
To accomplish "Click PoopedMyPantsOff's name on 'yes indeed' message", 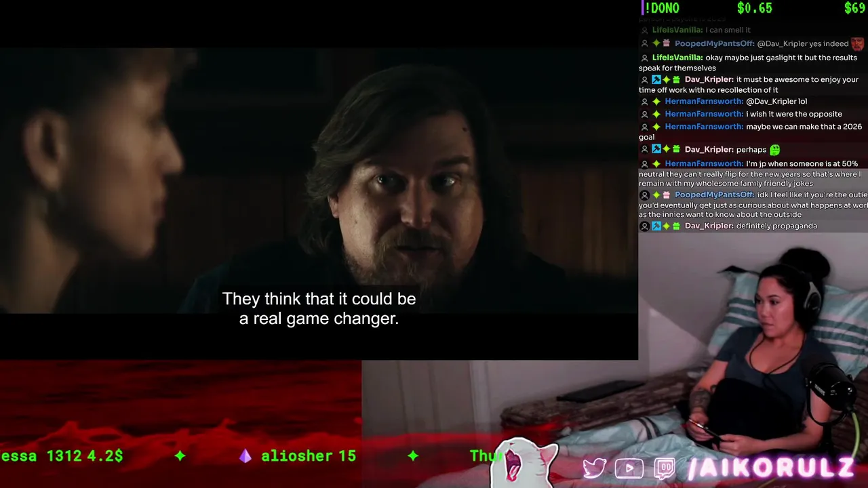I will [714, 43].
